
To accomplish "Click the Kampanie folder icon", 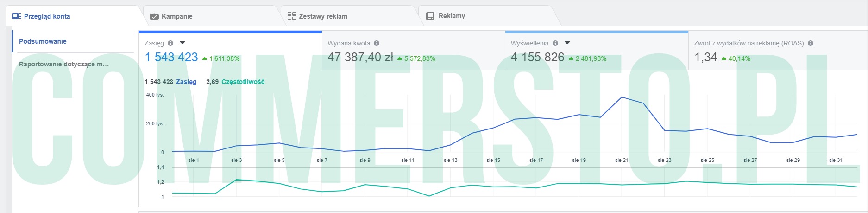I will tap(154, 16).
